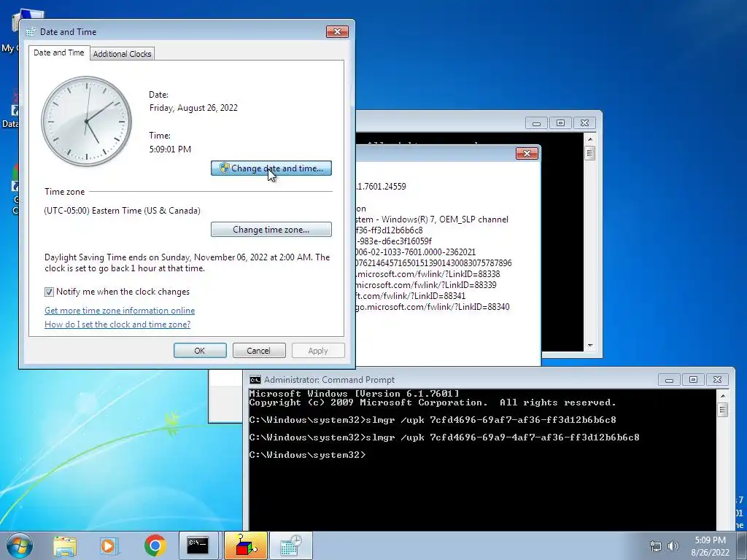Click the time value 5:09:01 PM
747x560 pixels.
170,149
